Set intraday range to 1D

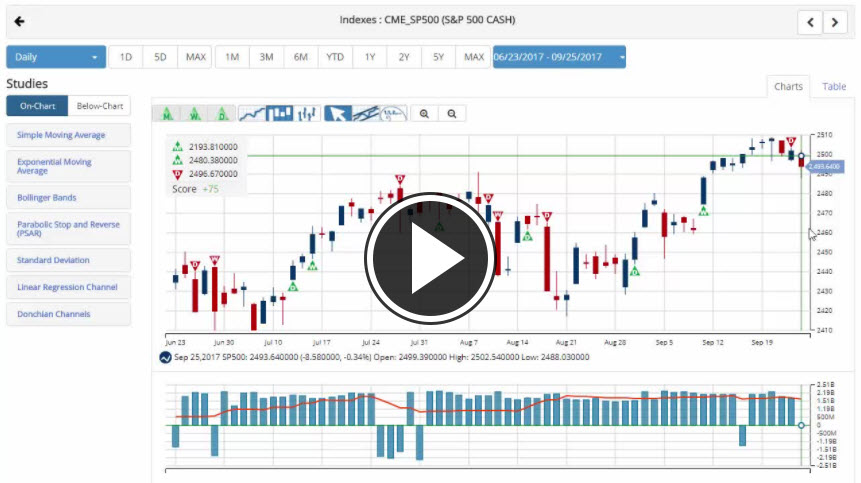point(126,57)
